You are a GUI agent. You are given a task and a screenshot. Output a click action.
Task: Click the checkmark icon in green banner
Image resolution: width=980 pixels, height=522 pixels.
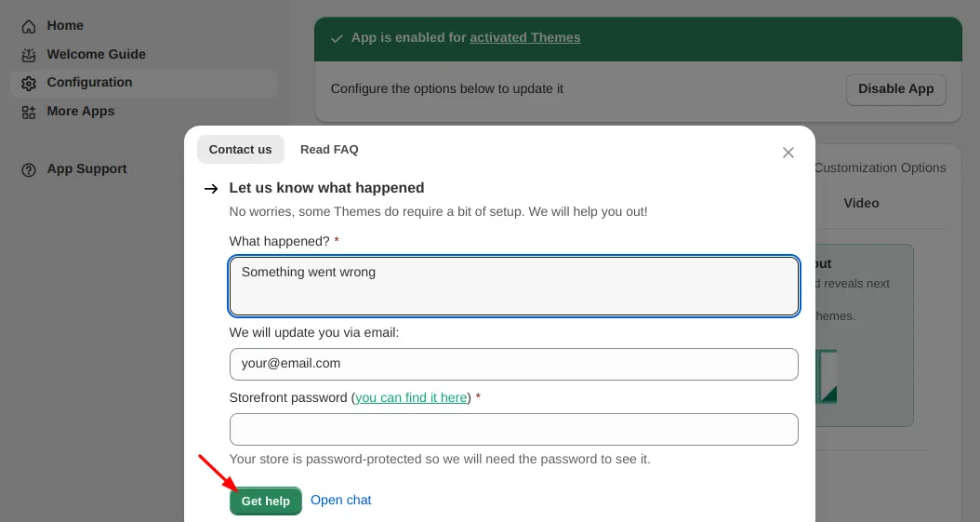(337, 38)
